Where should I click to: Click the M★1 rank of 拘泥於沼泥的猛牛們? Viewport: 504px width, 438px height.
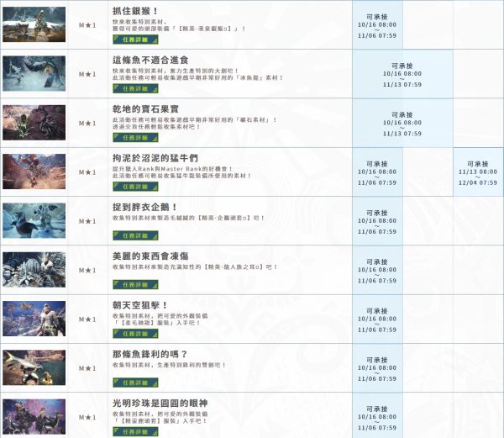tap(87, 172)
